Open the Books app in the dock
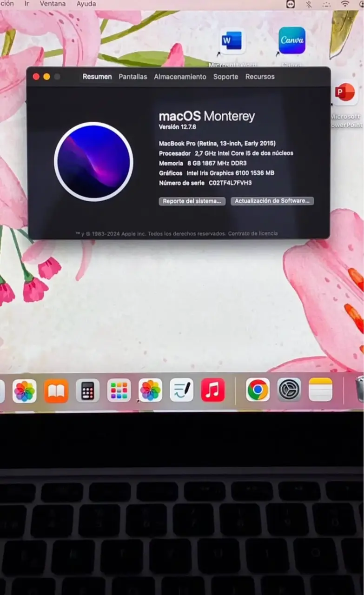 [x=56, y=390]
